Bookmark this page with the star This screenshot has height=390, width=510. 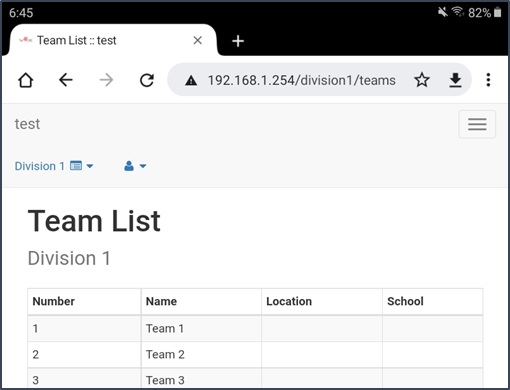[x=422, y=80]
